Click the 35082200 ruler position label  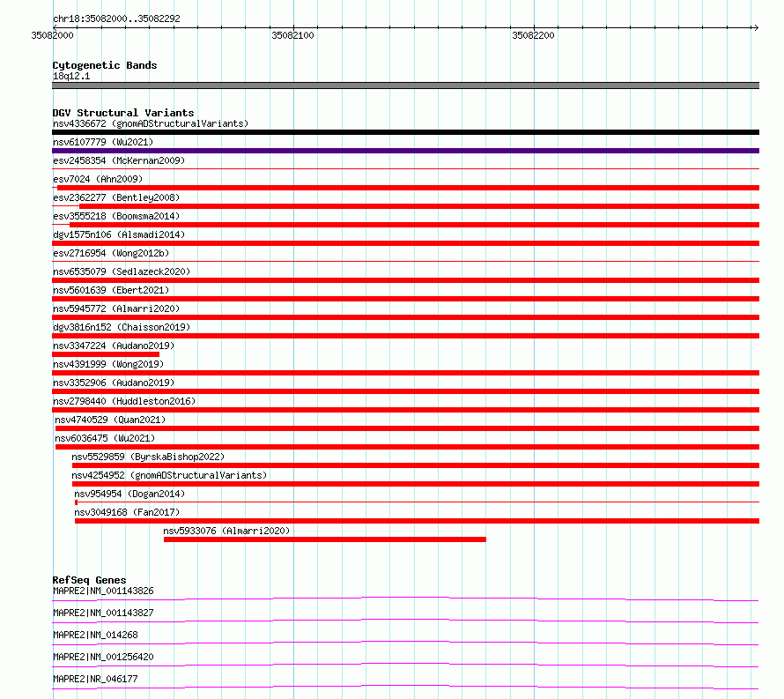point(533,35)
